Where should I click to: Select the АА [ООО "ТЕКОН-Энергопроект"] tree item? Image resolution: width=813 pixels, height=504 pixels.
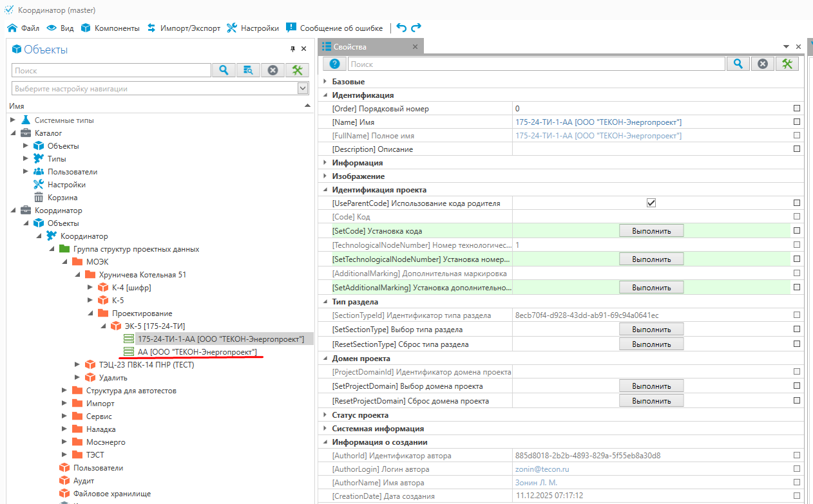[196, 352]
